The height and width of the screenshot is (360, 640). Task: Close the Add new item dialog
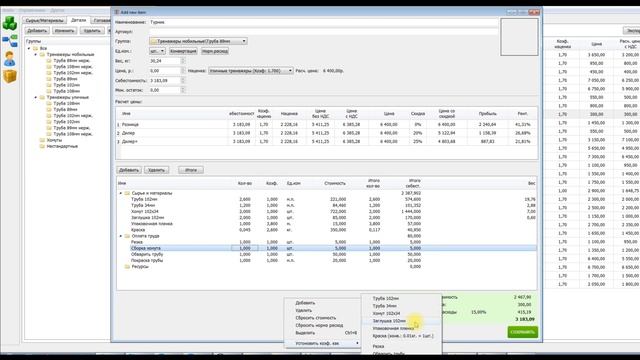point(534,12)
